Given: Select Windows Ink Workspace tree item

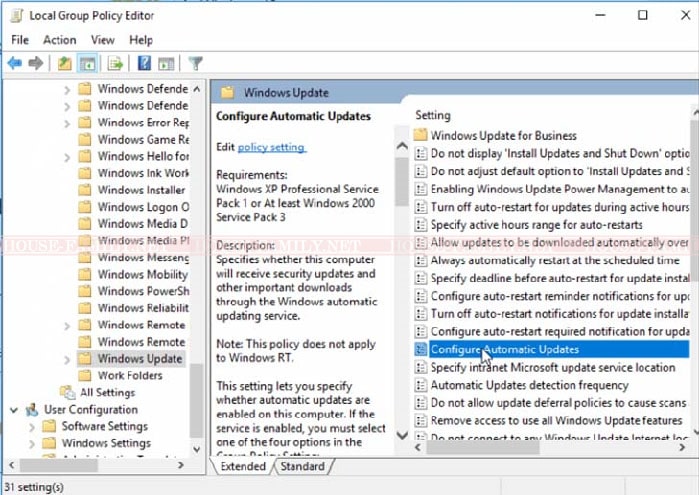Looking at the screenshot, I should point(143,173).
